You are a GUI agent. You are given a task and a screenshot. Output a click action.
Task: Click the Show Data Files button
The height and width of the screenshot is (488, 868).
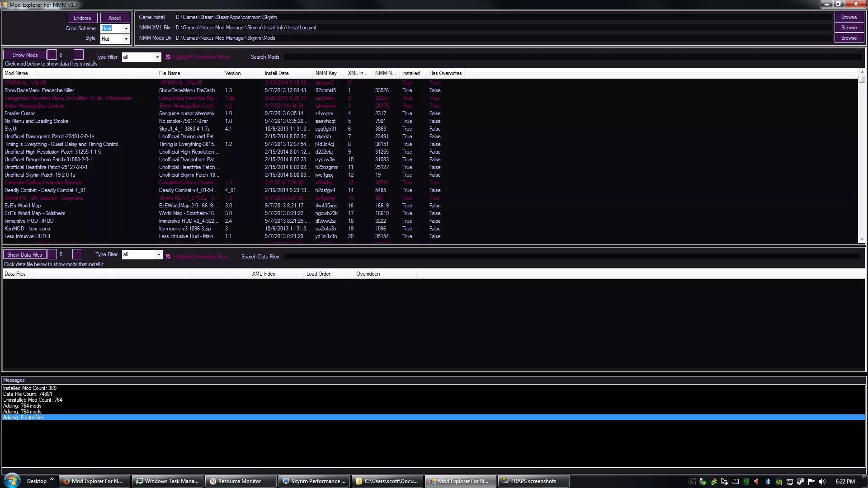click(24, 255)
